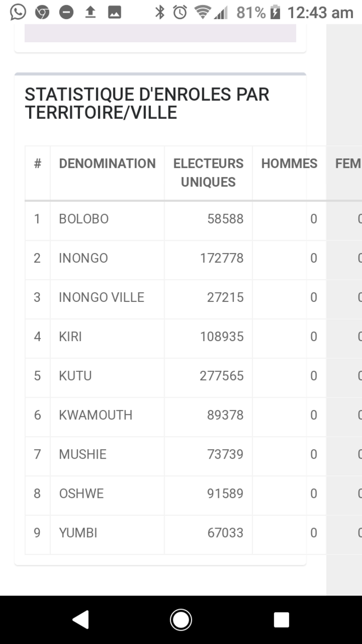The height and width of the screenshot is (644, 362).
Task: Tap the alarm clock status icon
Action: (180, 12)
